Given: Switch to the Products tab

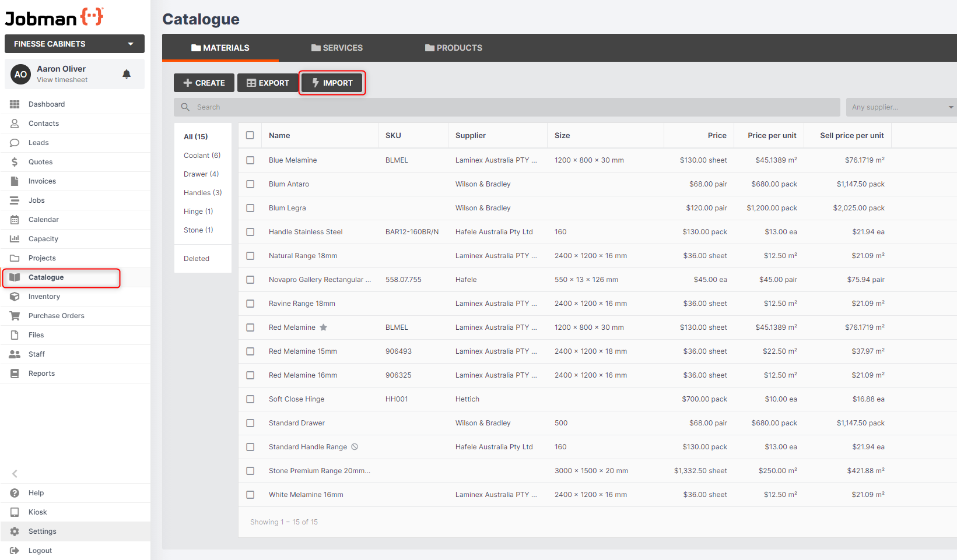Looking at the screenshot, I should coord(454,48).
